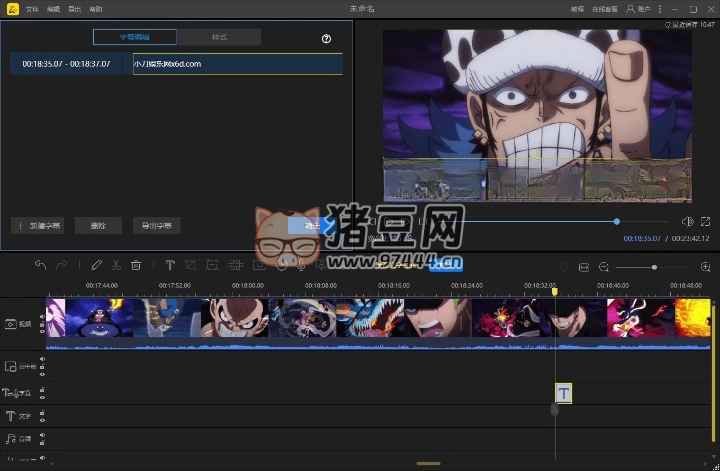Open the three-dot more options menu
The width and height of the screenshot is (720, 471).
pos(660,9)
